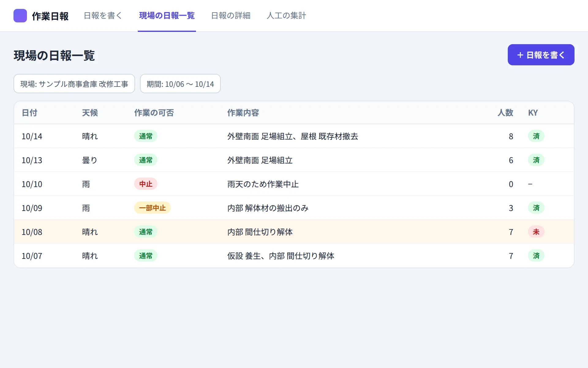Click the 通常 badge in 10/13 row

point(146,160)
